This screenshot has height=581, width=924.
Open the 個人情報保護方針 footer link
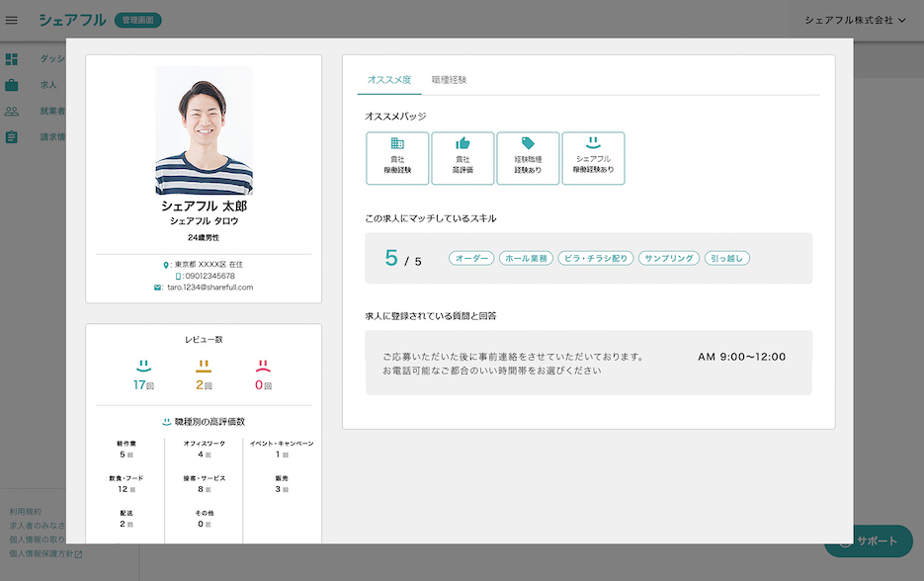coord(42,554)
